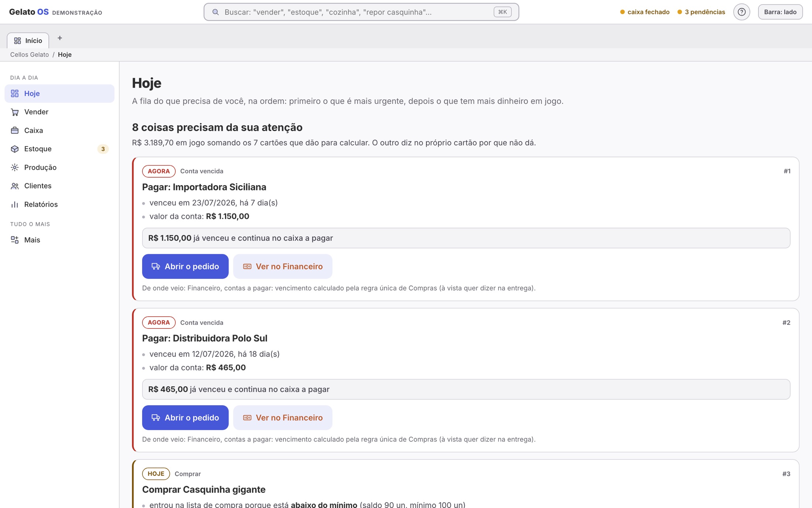
Task: Select title Comprar Casquinha gigante
Action: pos(204,490)
